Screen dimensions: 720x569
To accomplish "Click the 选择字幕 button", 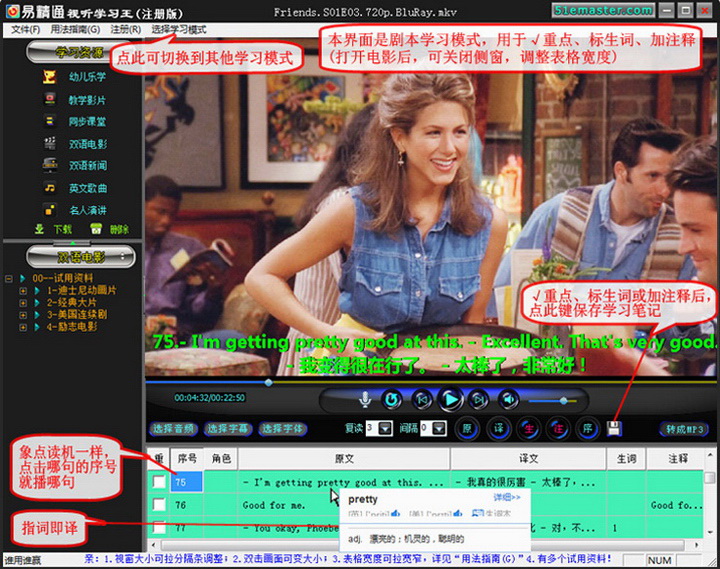I will [x=229, y=429].
